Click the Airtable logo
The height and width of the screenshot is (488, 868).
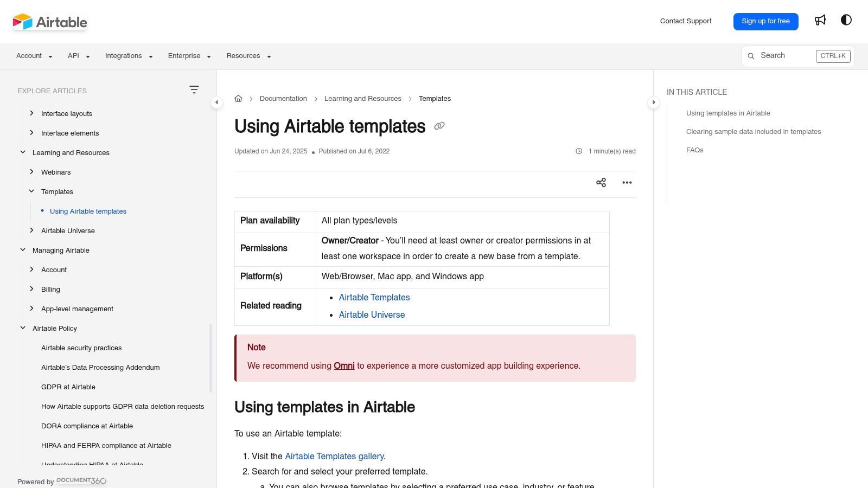(50, 22)
